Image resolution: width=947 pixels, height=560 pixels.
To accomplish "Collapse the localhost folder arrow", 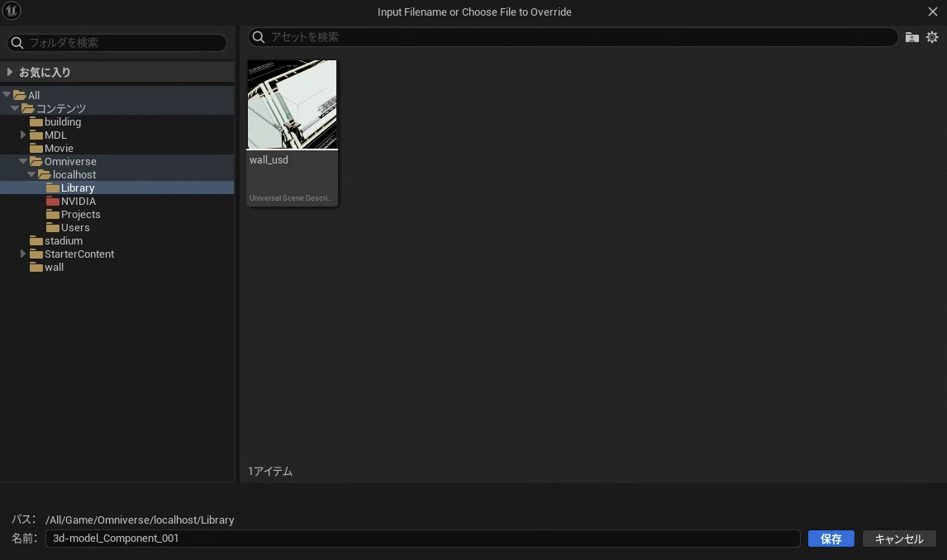I will click(x=31, y=175).
